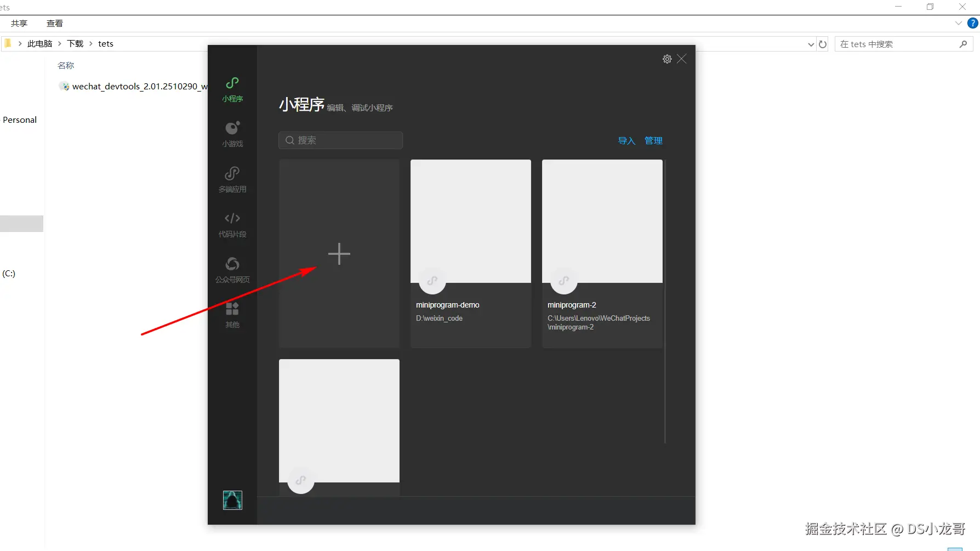This screenshot has width=980, height=551.
Task: Click the 导入 import link
Action: (x=626, y=141)
